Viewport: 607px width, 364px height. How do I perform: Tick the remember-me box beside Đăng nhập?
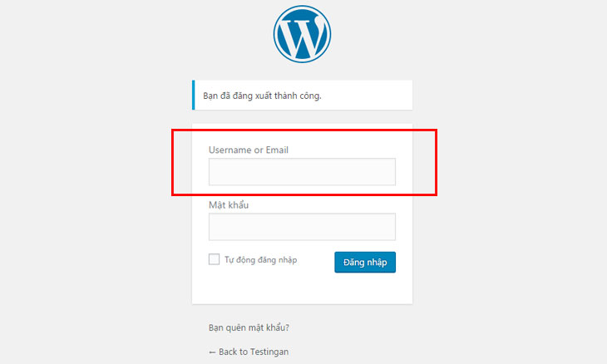[214, 259]
